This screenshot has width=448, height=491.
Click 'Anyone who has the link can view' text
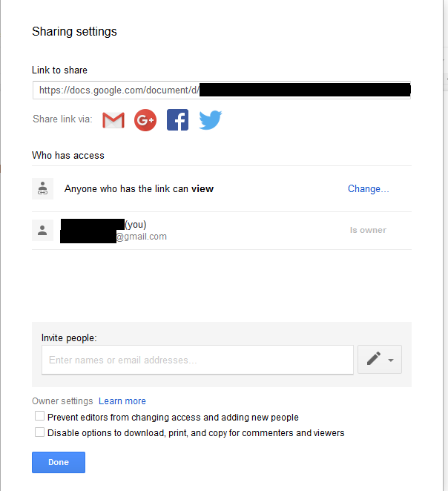click(x=139, y=189)
